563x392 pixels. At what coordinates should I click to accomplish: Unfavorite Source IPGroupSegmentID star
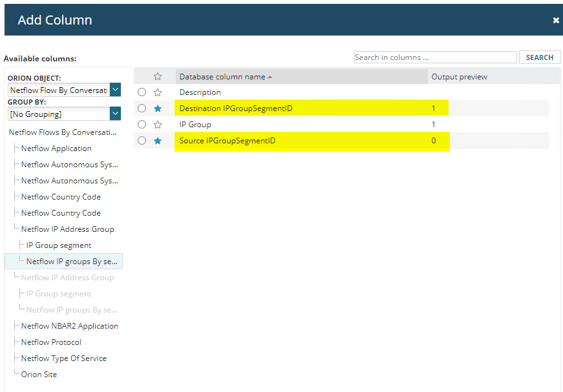[x=158, y=141]
